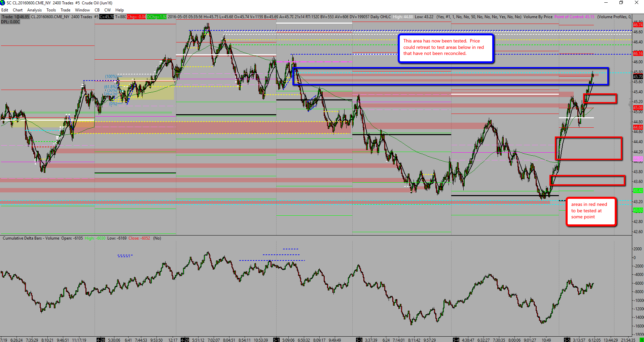Screen dimensions: 644x342
Task: Click the red 'Chg=-0.04' change value
Action: [136, 17]
